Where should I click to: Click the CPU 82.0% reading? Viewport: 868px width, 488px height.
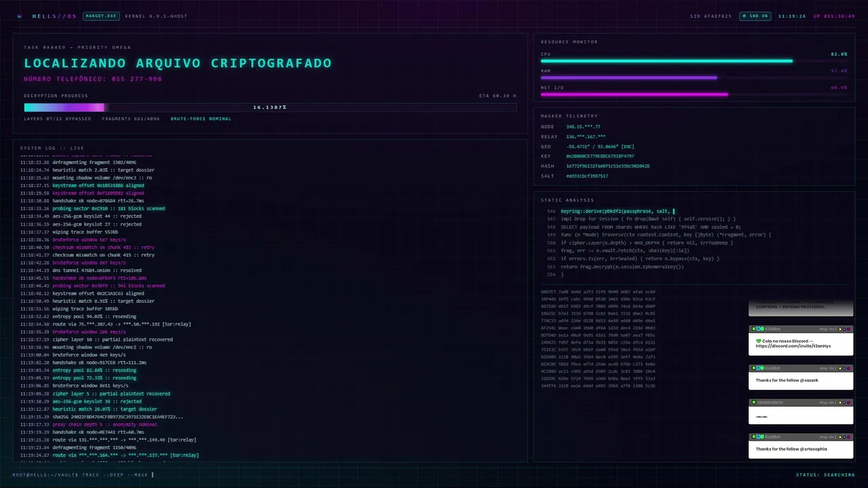point(839,54)
